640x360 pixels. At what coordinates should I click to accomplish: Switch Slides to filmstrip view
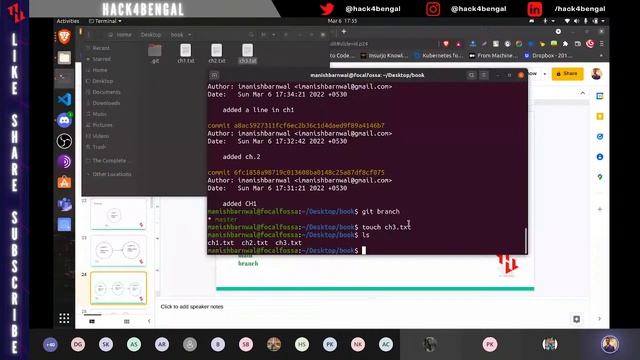(x=92, y=322)
